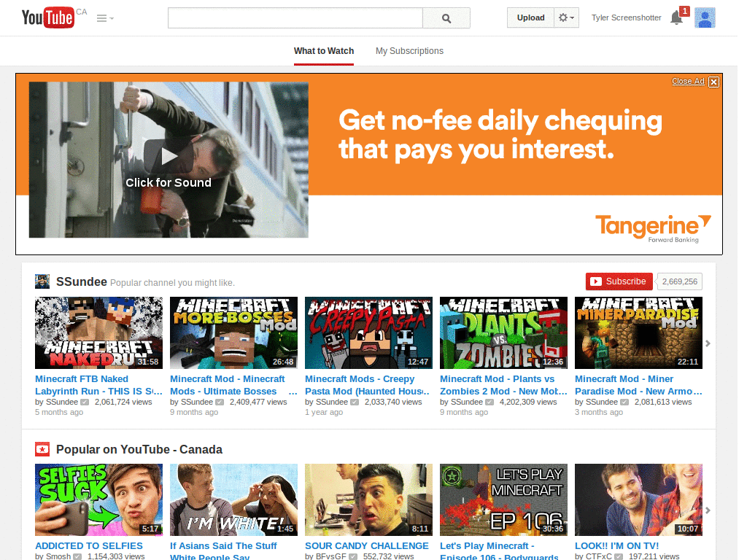Open Minecraft Naked Run video thumbnail

(x=98, y=332)
